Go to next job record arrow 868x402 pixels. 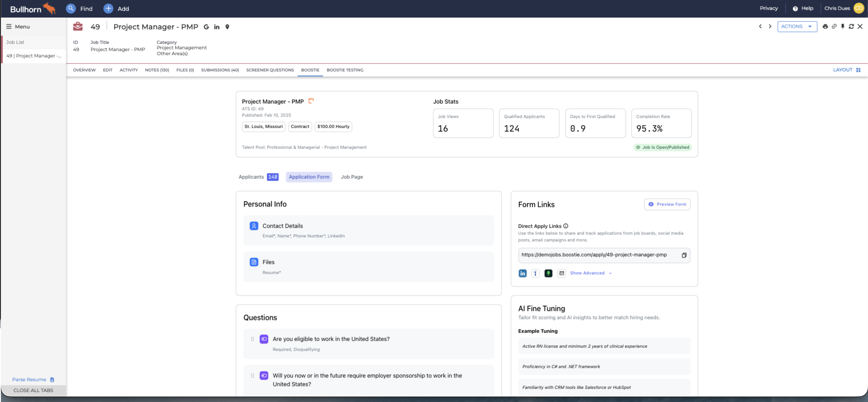[770, 26]
